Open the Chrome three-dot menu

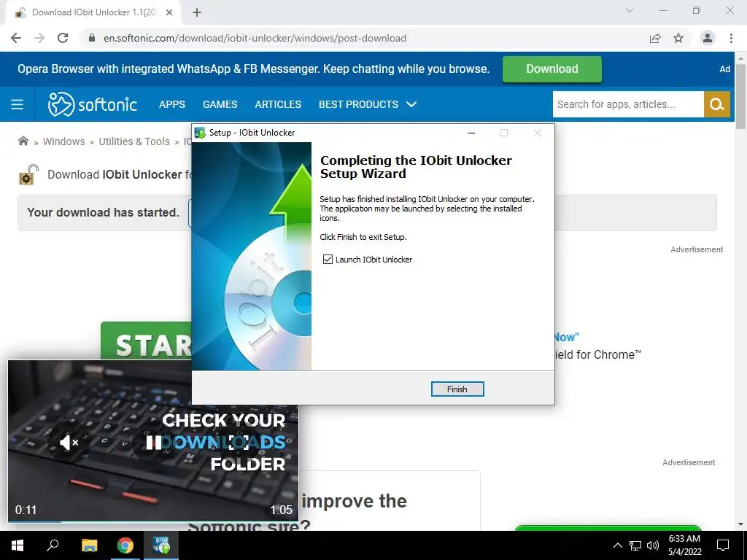click(731, 38)
